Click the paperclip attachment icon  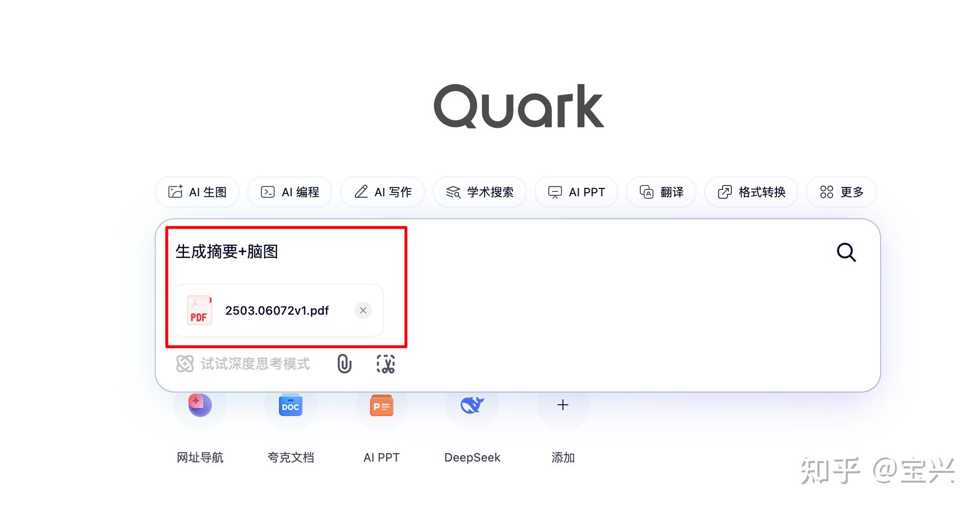[345, 364]
